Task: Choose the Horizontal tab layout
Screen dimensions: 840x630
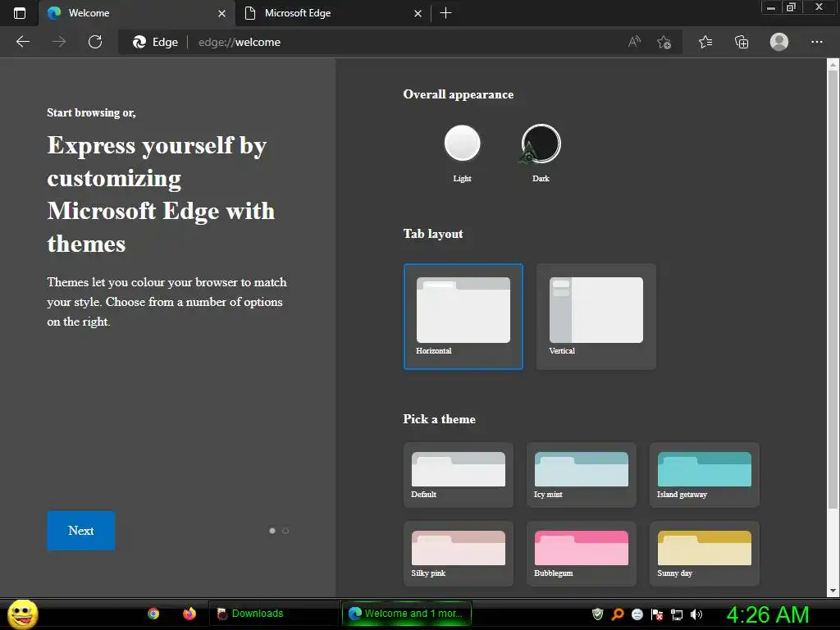Action: [463, 316]
